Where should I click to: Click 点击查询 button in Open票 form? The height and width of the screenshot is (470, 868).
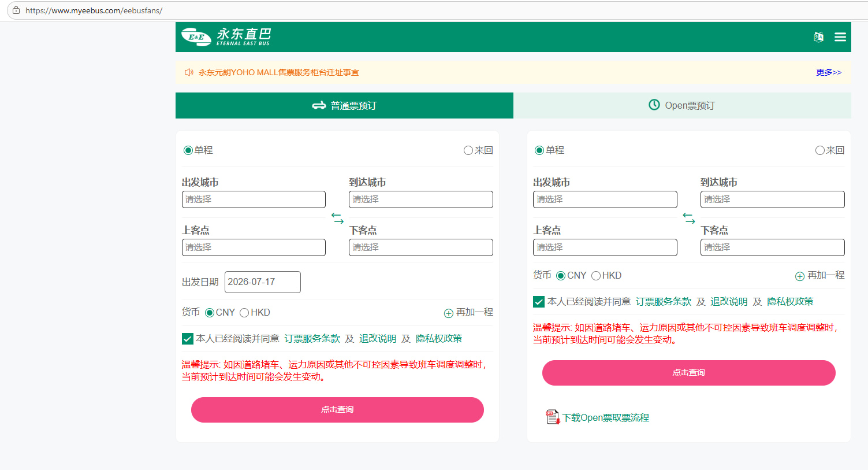pos(689,373)
